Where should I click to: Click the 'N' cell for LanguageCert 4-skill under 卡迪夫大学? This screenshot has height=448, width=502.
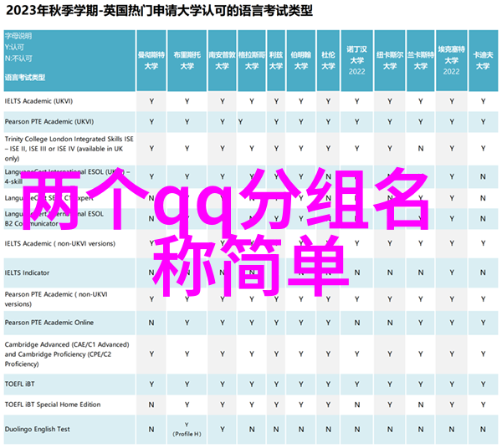click(483, 176)
